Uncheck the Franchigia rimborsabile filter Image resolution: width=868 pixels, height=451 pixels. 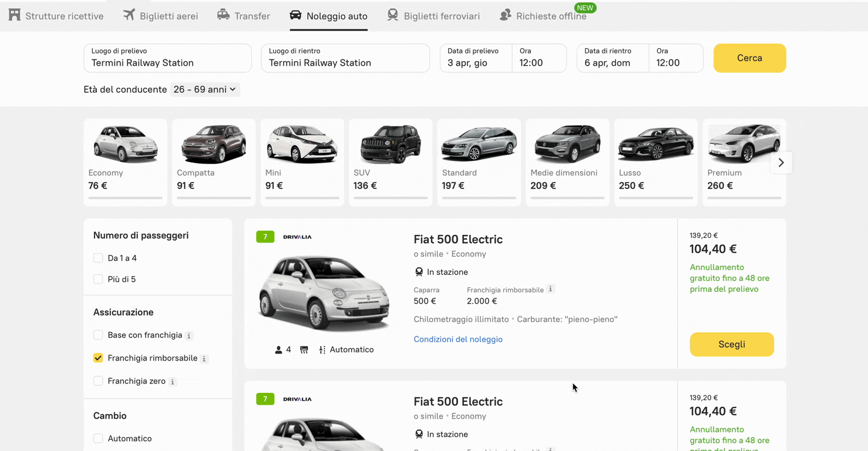98,358
